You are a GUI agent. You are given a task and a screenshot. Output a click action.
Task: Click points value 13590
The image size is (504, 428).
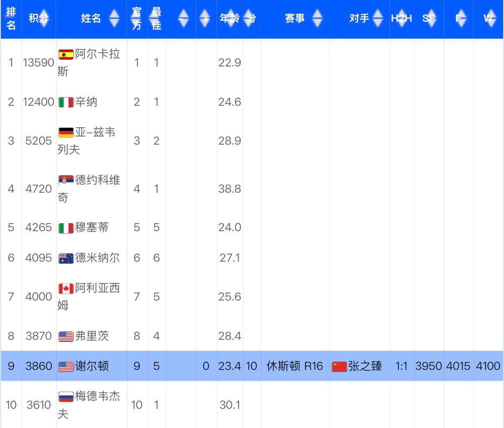(x=38, y=63)
